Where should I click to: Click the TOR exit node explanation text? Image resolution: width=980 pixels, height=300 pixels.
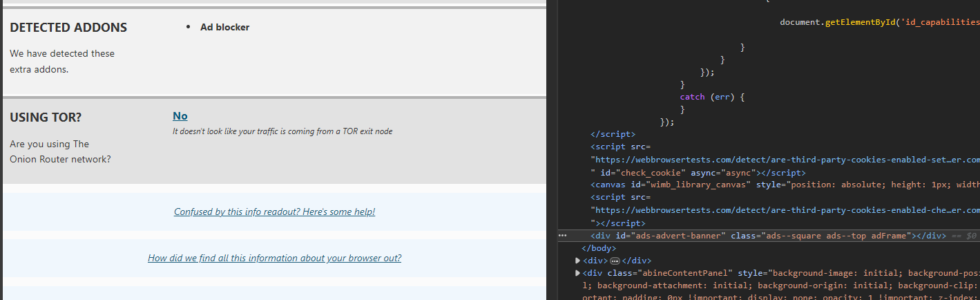pos(282,131)
